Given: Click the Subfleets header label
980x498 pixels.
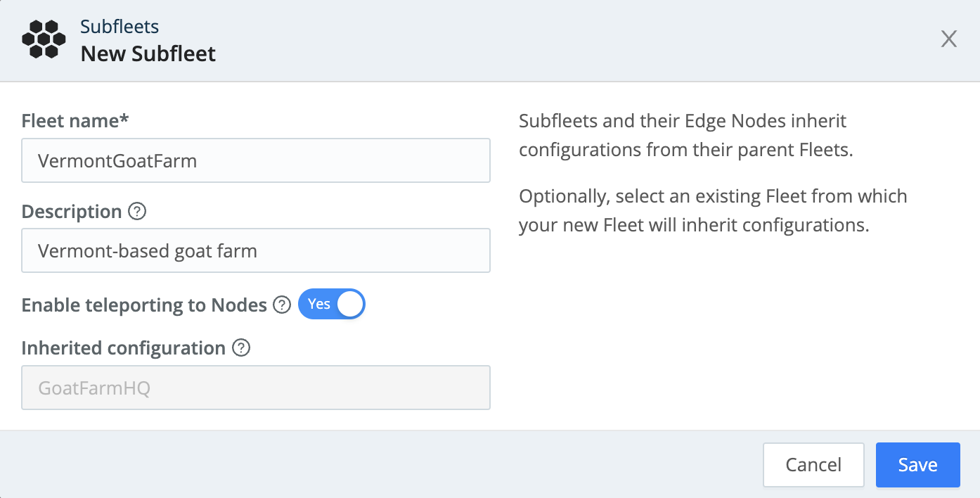Looking at the screenshot, I should (120, 26).
